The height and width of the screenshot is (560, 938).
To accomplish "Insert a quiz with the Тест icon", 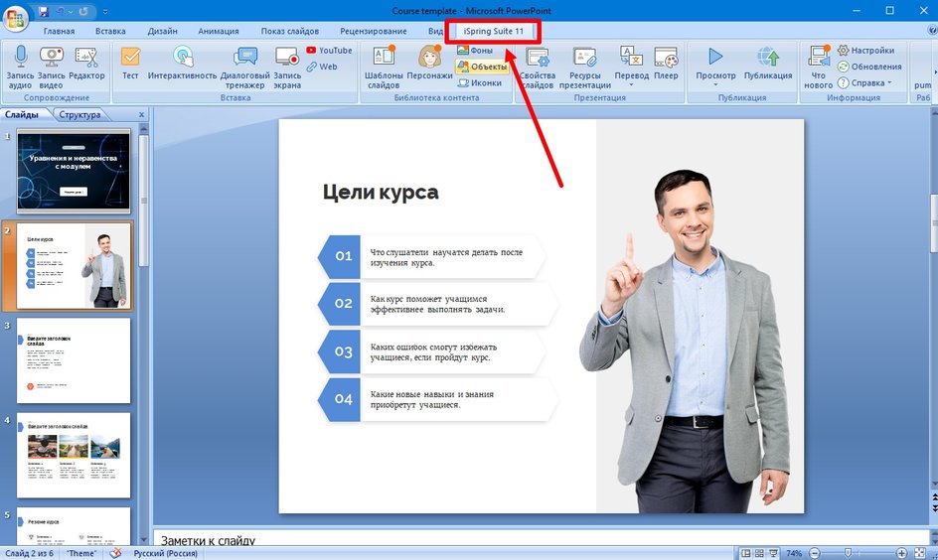I will [x=130, y=57].
